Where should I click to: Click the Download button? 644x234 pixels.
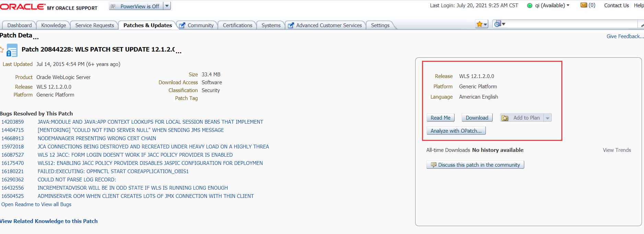coord(477,118)
